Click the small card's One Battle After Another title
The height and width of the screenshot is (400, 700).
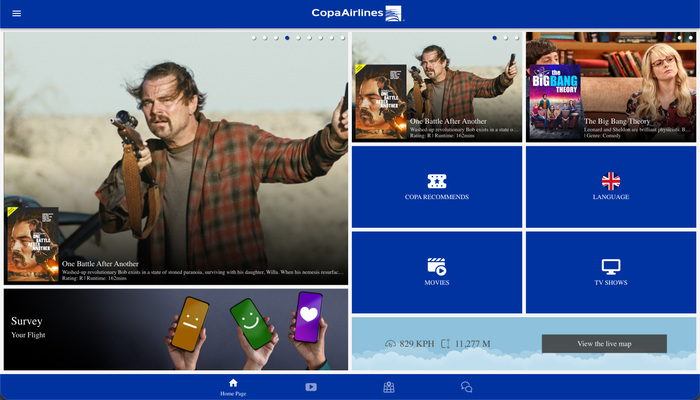pyautogui.click(x=448, y=121)
